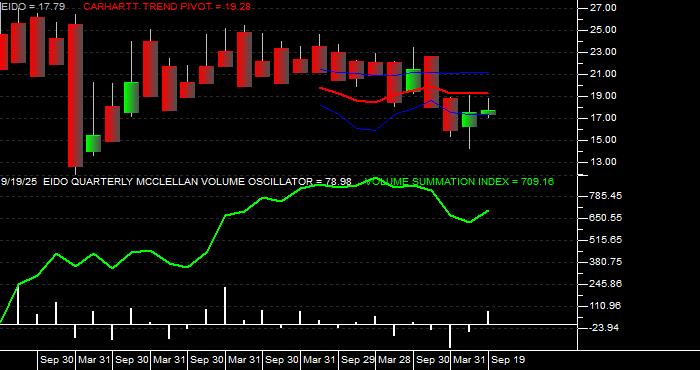Select the CARHARTT TREND PIVOT = 19.28 label
Image resolution: width=700 pixels, height=370 pixels.
tap(167, 7)
